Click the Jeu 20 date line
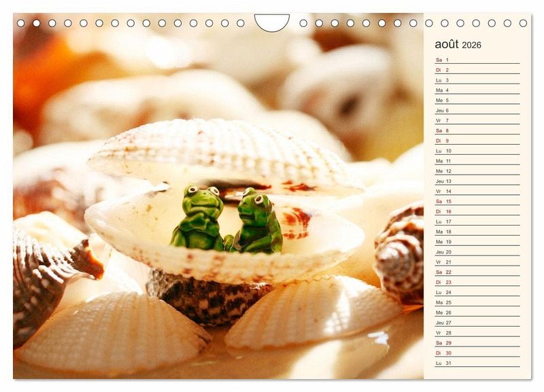 [x=477, y=252]
